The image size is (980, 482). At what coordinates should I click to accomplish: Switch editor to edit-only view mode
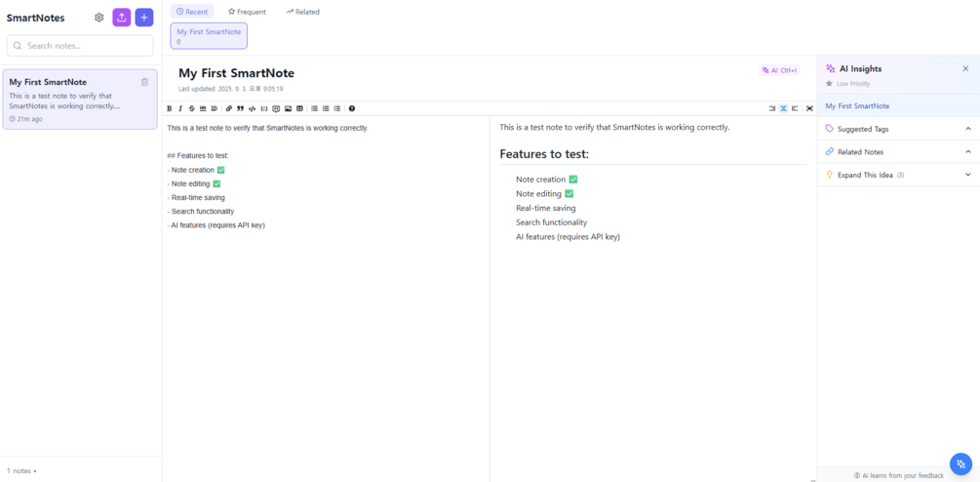[771, 108]
